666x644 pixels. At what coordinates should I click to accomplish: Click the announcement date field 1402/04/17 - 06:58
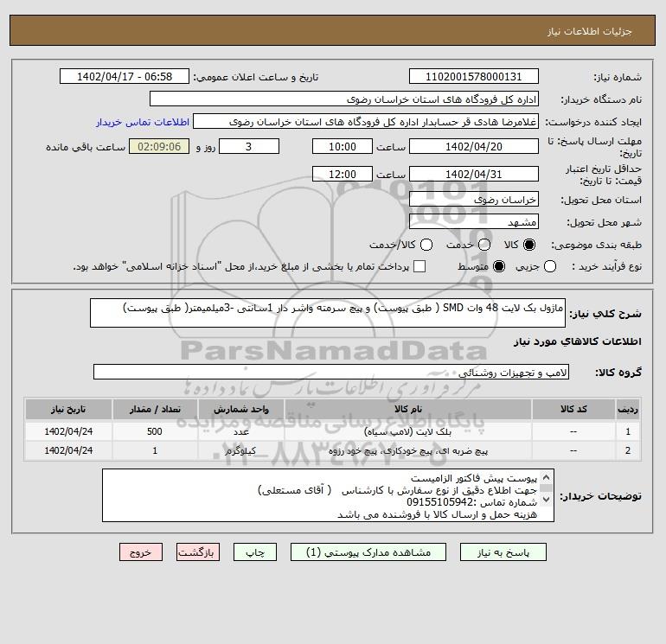[x=125, y=76]
